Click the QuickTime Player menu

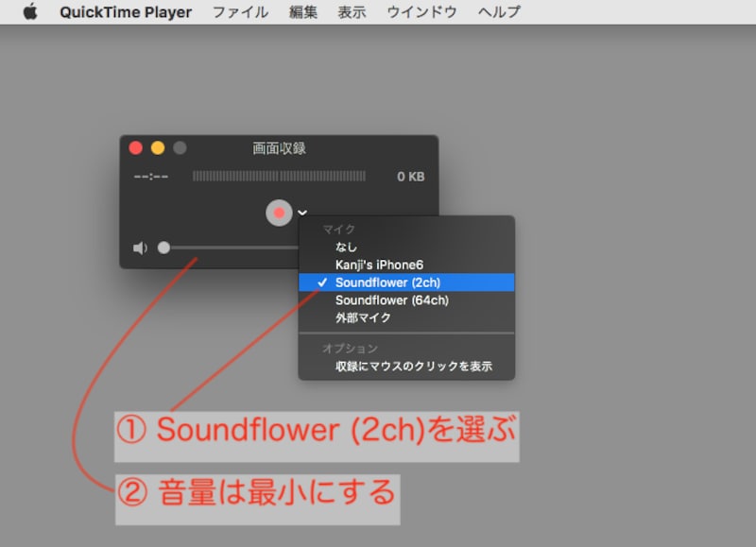[x=125, y=12]
